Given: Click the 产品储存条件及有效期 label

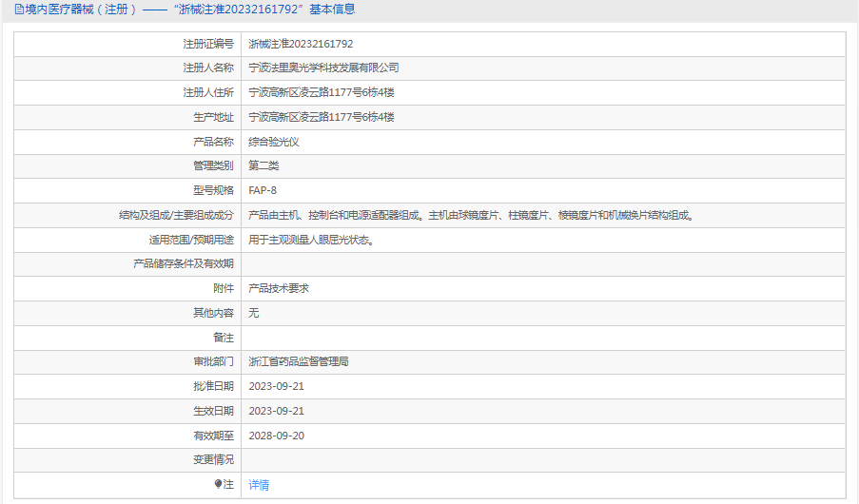Looking at the screenshot, I should tap(184, 263).
